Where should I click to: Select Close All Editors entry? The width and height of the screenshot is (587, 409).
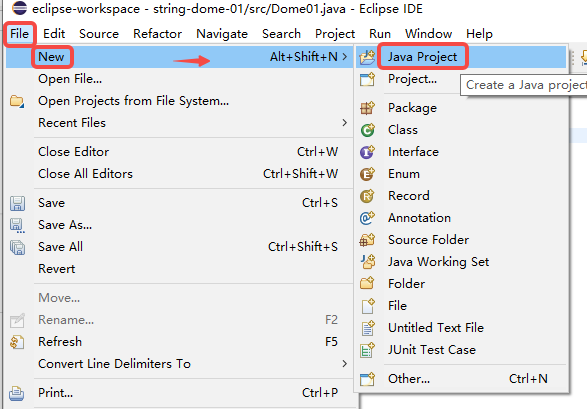pos(180,174)
